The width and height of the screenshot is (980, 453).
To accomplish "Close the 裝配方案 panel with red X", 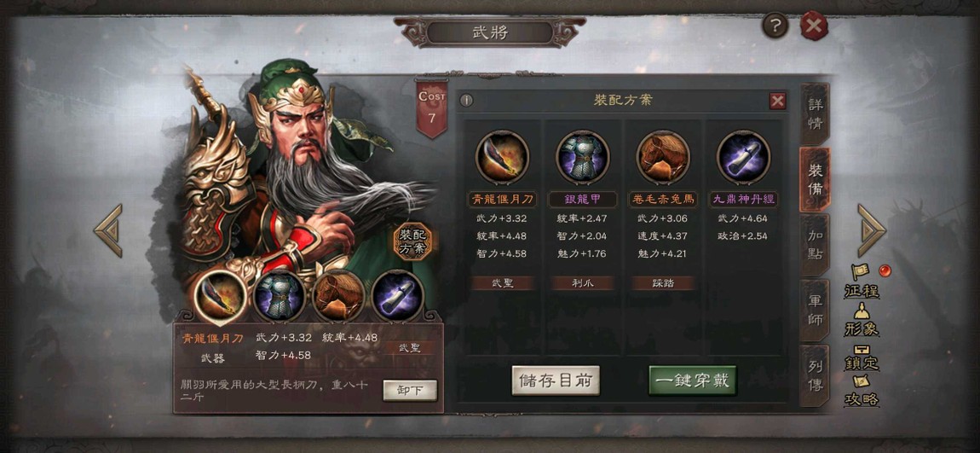I will pyautogui.click(x=777, y=101).
